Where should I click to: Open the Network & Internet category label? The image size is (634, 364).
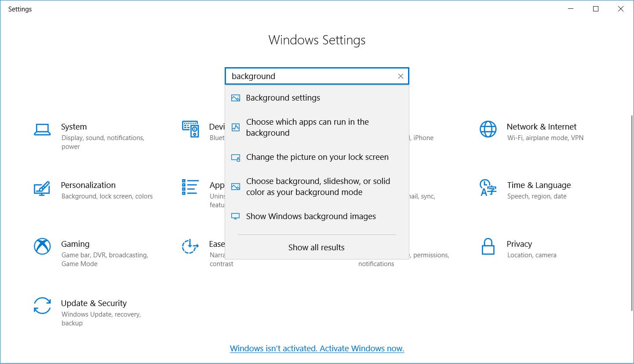[542, 127]
